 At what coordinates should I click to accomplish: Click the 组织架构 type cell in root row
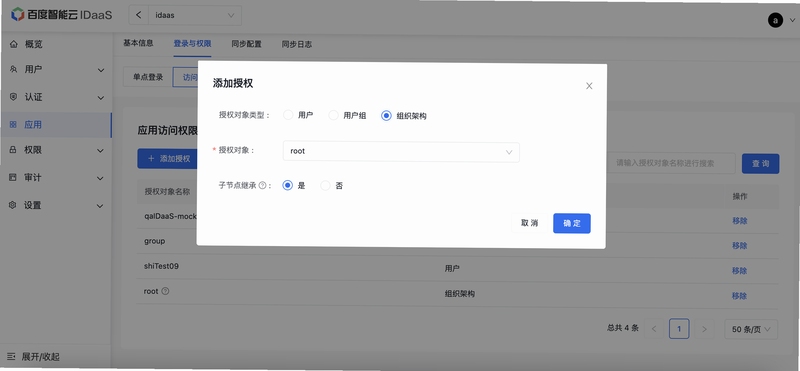click(460, 293)
